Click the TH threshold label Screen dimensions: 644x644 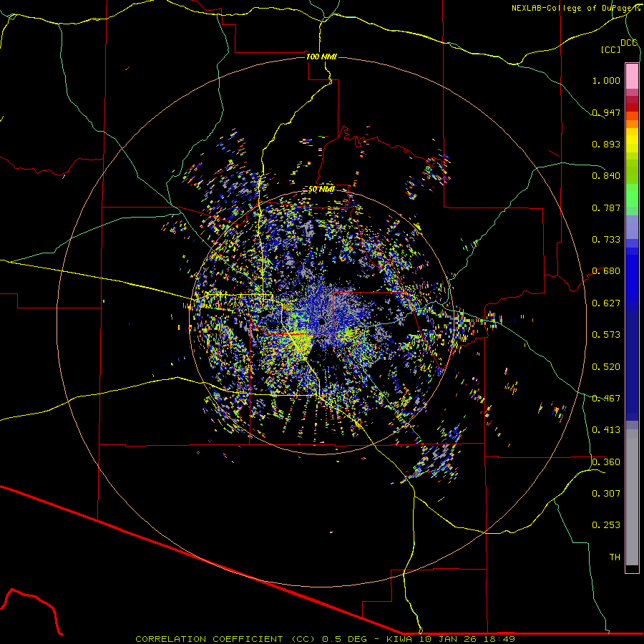[615, 557]
